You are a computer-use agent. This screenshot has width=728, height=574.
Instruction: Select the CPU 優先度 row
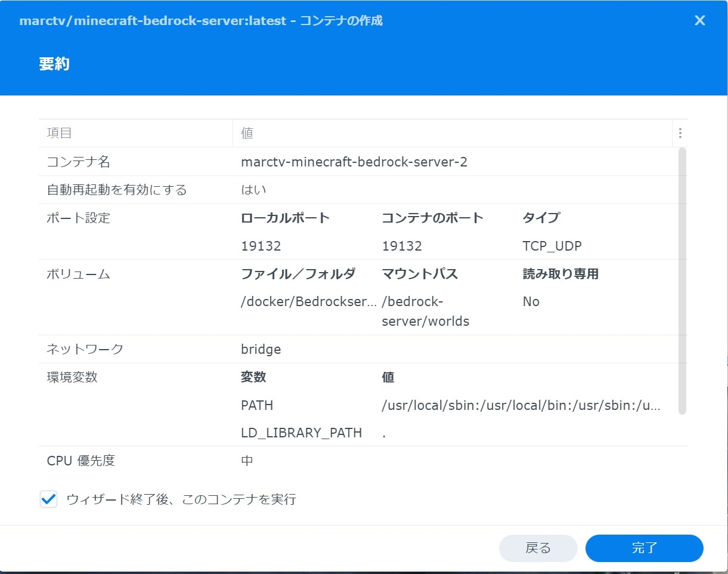click(81, 461)
